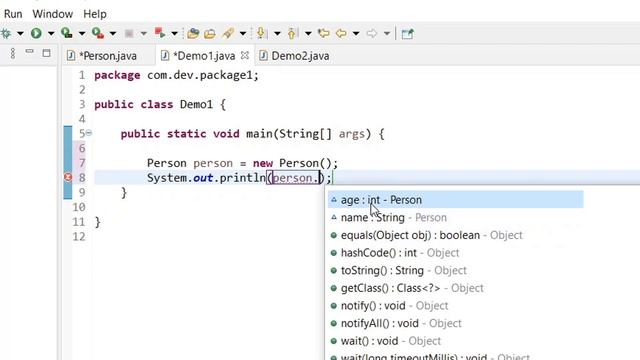Choose toString() : String suggestion

[x=456, y=270]
